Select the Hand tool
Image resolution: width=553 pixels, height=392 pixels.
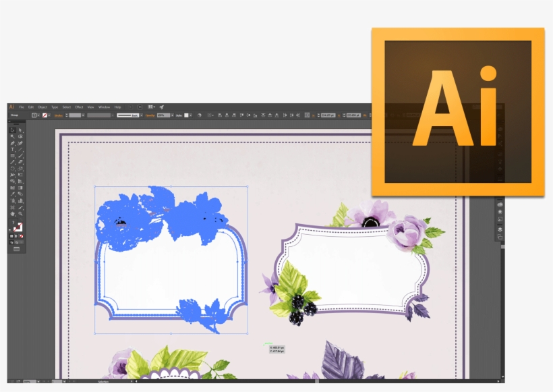click(x=12, y=213)
